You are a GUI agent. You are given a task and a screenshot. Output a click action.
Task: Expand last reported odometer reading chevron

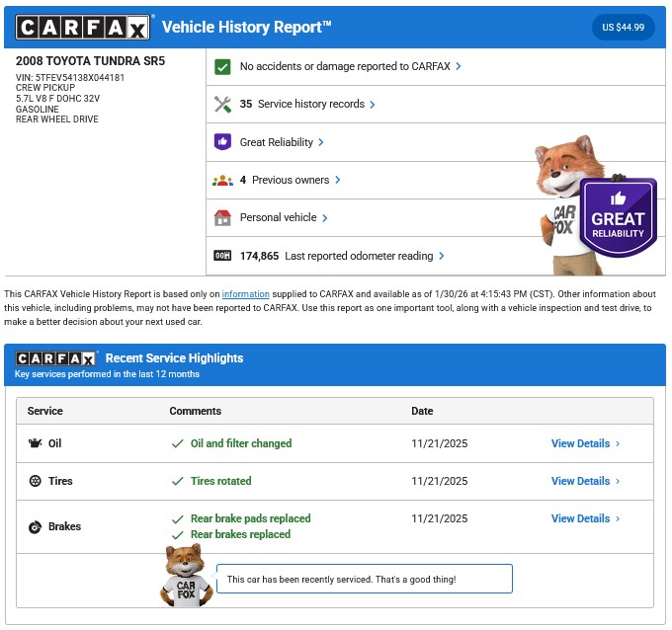[x=441, y=256]
